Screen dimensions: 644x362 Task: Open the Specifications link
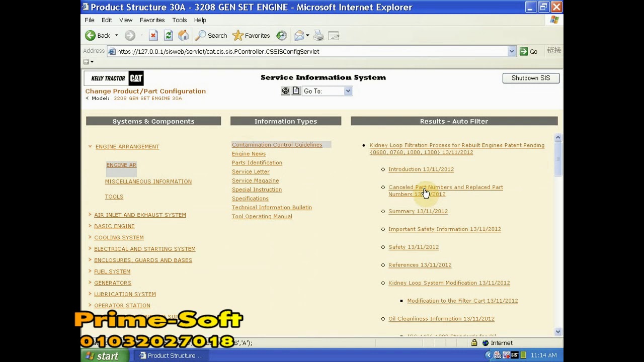[x=250, y=199]
